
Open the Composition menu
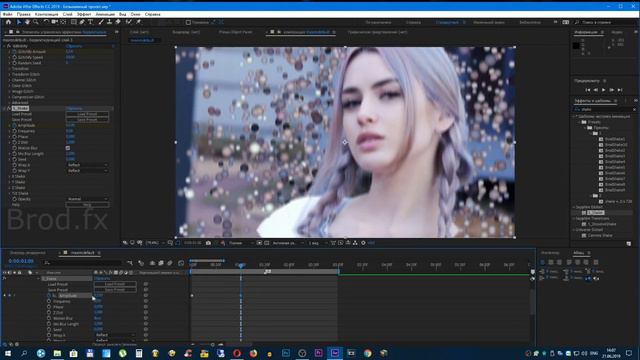pos(46,14)
